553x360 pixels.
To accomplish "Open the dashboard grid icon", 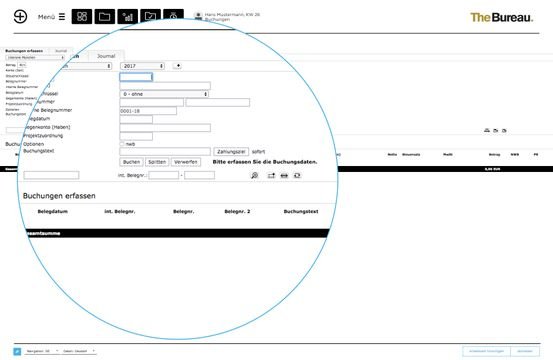I will (x=82, y=17).
